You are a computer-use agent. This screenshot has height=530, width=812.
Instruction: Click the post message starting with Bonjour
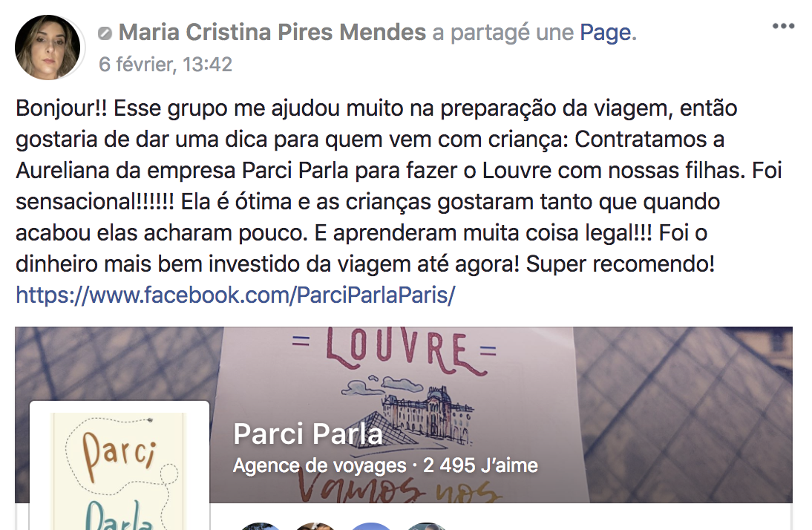pyautogui.click(x=399, y=186)
